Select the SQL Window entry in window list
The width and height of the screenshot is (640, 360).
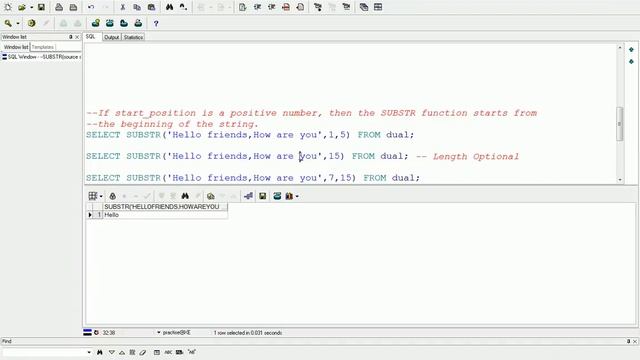41,57
